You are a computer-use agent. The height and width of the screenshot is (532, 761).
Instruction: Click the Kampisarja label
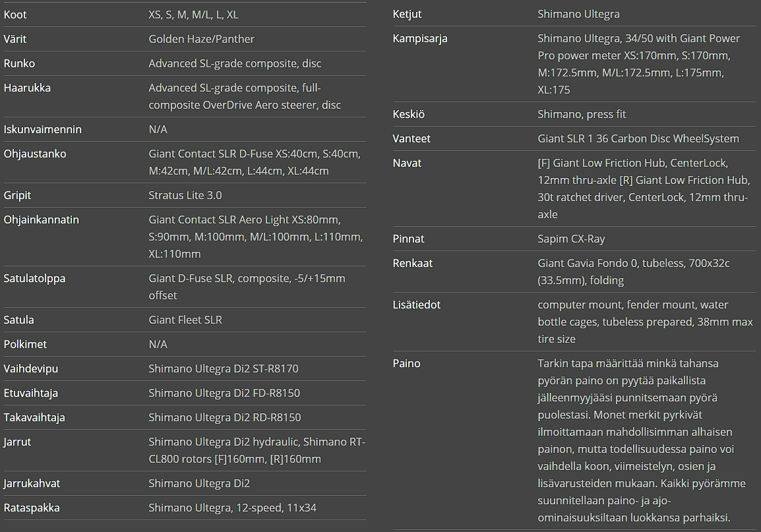(x=420, y=38)
